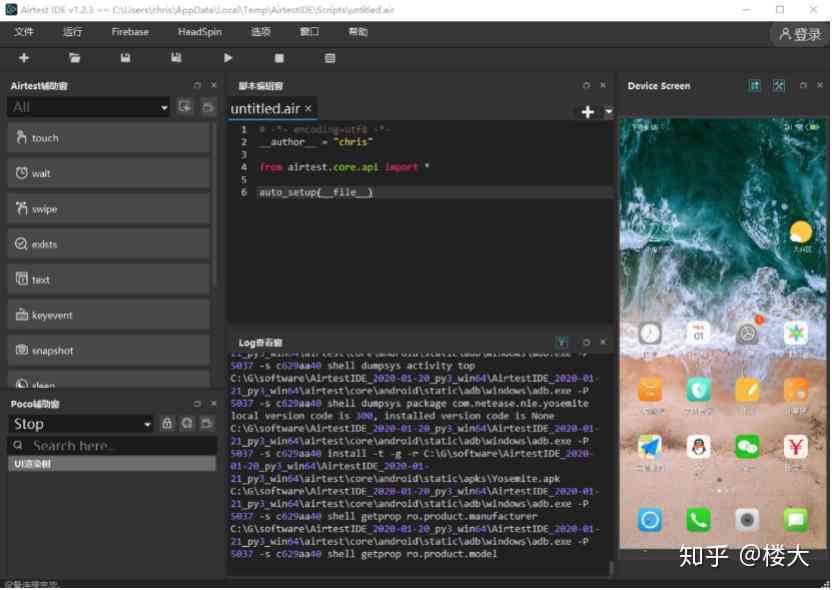Float the Airtest assistant panel
Viewport: 832px width, 590px height.
[197, 85]
